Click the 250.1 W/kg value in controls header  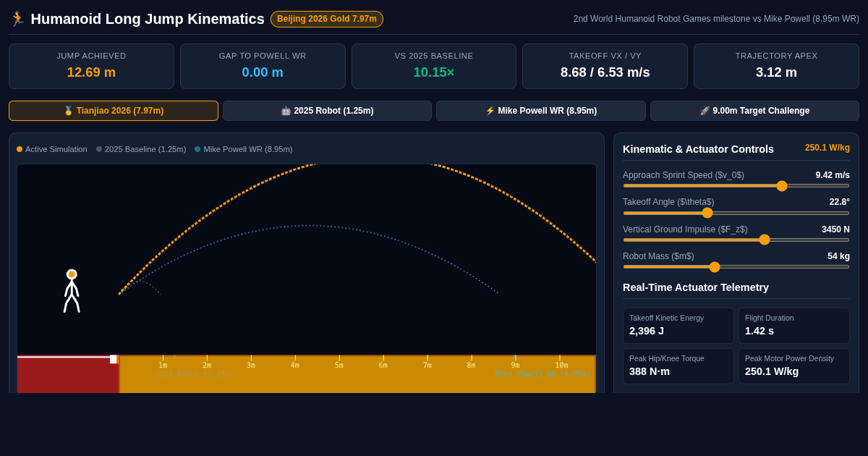(827, 148)
